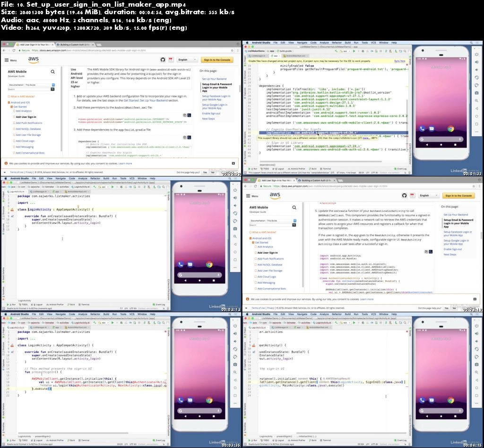Open Setup Facebook Login link, 00:00:50 frame

pos(216,97)
